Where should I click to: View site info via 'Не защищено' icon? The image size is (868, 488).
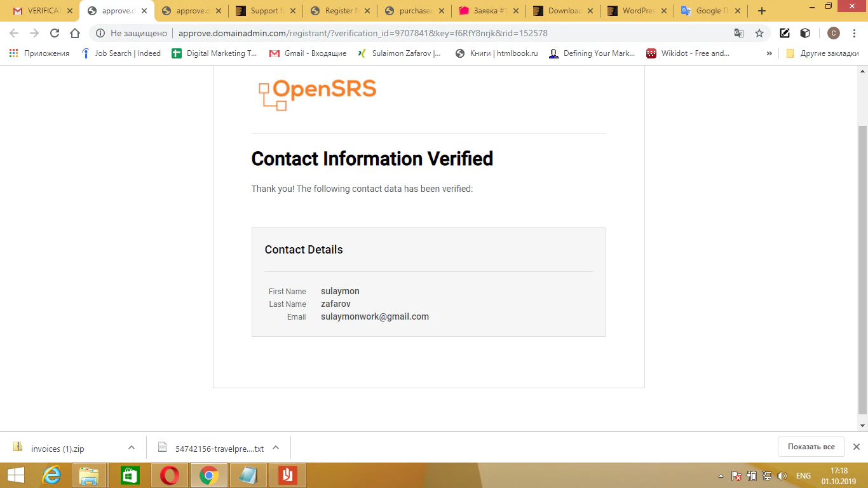pos(100,33)
